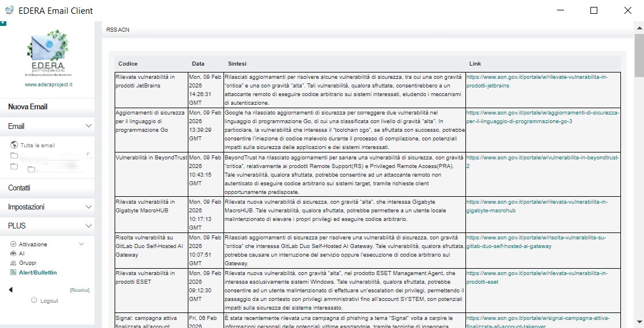Click the Logout label
Viewport: 644px width, 328px height.
(50, 300)
